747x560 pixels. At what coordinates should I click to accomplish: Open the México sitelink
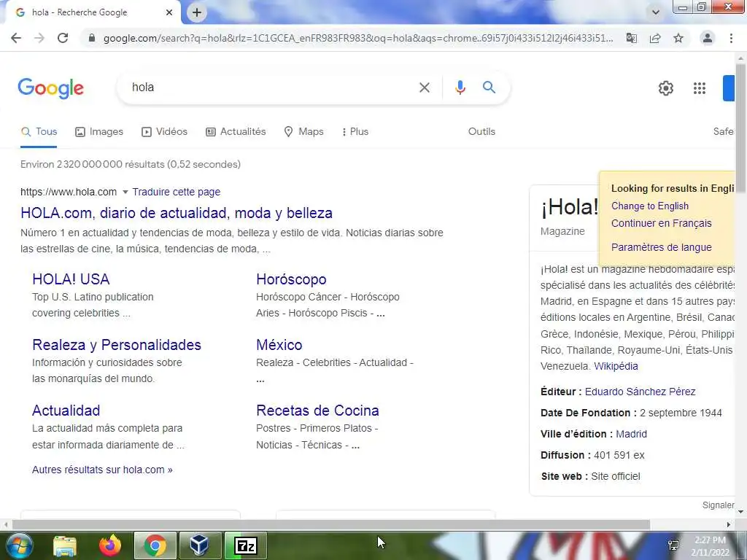click(279, 345)
